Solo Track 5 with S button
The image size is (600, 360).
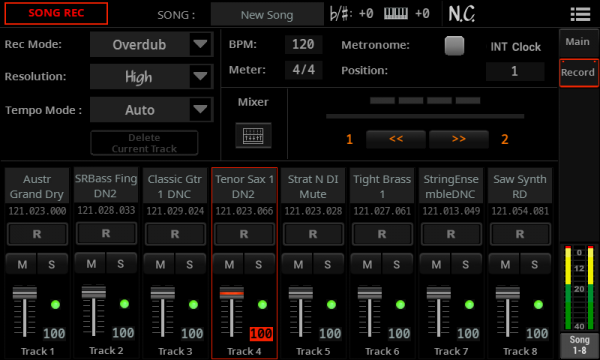click(x=328, y=264)
